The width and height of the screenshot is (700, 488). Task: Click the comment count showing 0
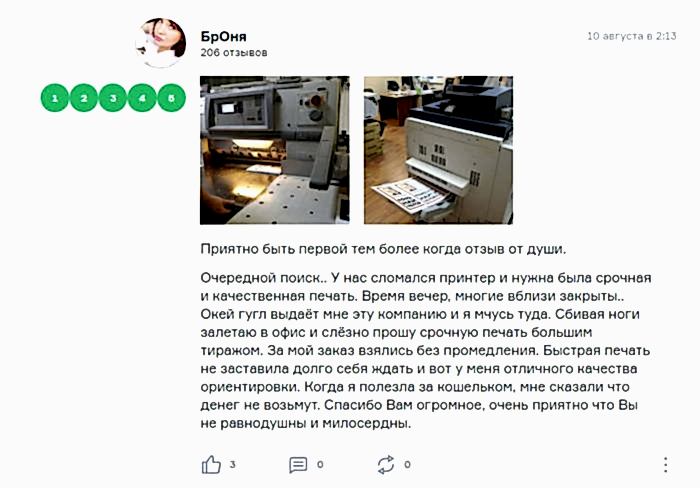tap(320, 464)
